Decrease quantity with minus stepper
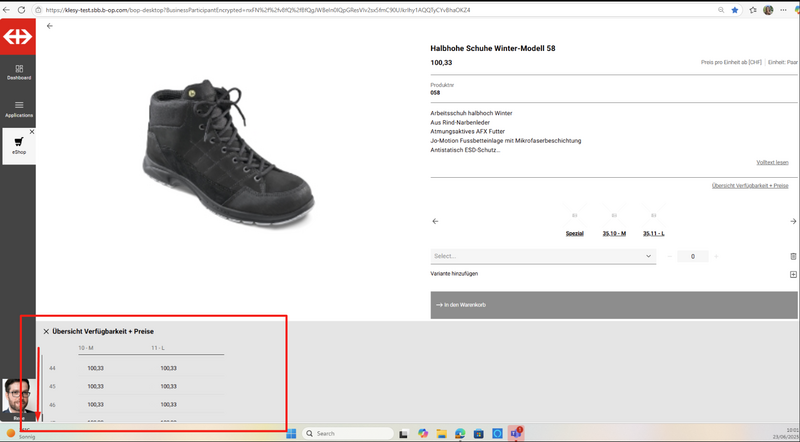The height and width of the screenshot is (442, 800). point(670,257)
